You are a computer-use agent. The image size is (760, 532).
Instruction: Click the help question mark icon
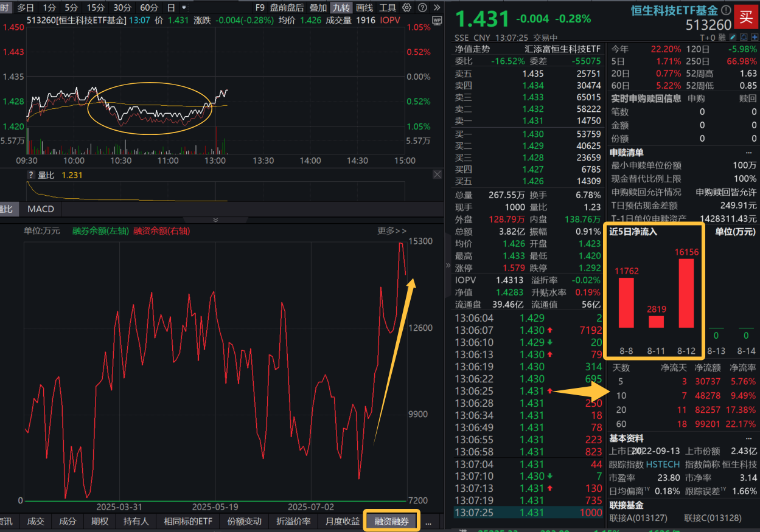click(x=422, y=9)
